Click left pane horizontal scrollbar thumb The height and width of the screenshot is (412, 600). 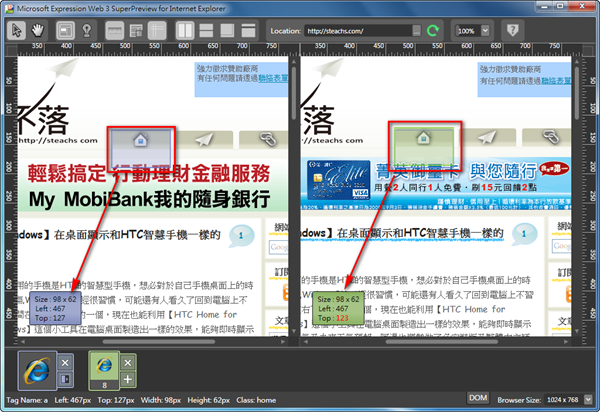click(158, 342)
